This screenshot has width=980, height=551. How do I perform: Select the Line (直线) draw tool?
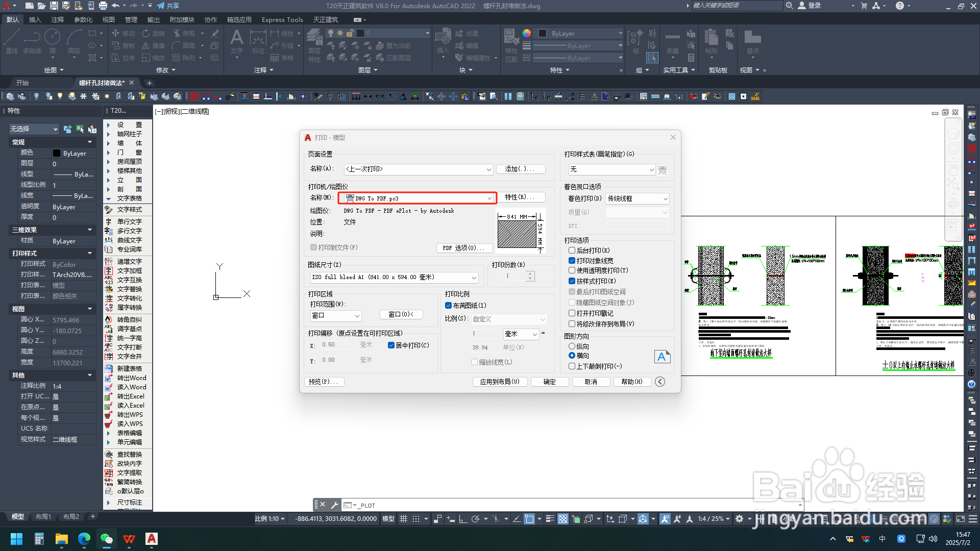[x=12, y=41]
